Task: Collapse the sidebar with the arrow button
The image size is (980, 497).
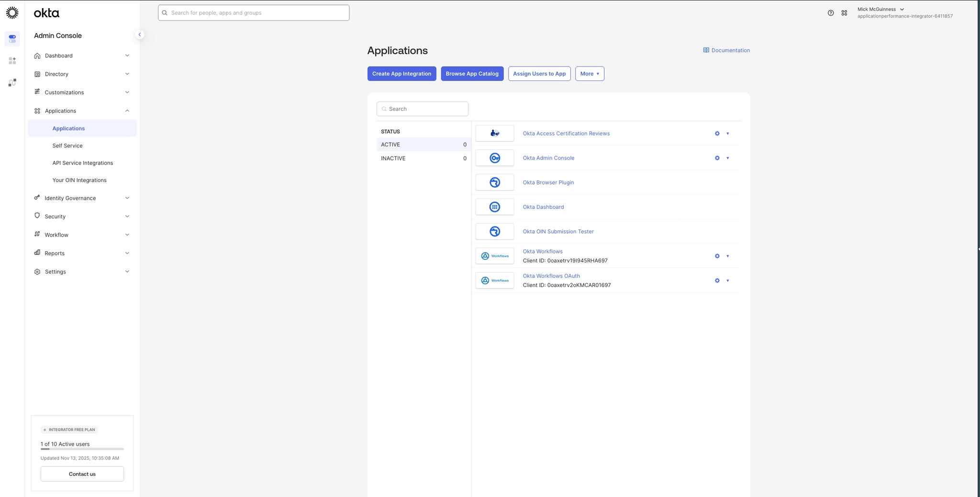Action: tap(140, 34)
